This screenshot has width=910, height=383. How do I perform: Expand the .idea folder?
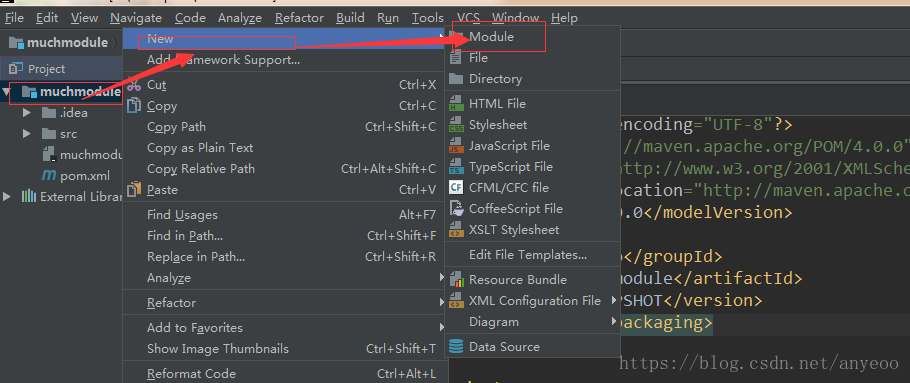(27, 112)
